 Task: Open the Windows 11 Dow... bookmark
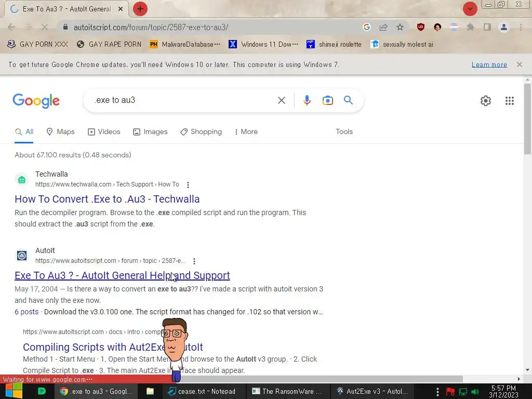[263, 45]
